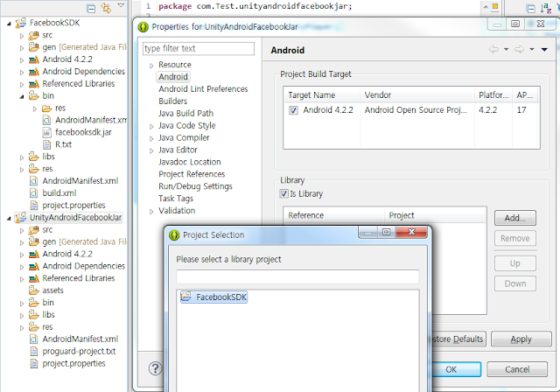560x392 pixels.
Task: Click sort alphabetically icon in outline toolbar
Action: coord(546,8)
